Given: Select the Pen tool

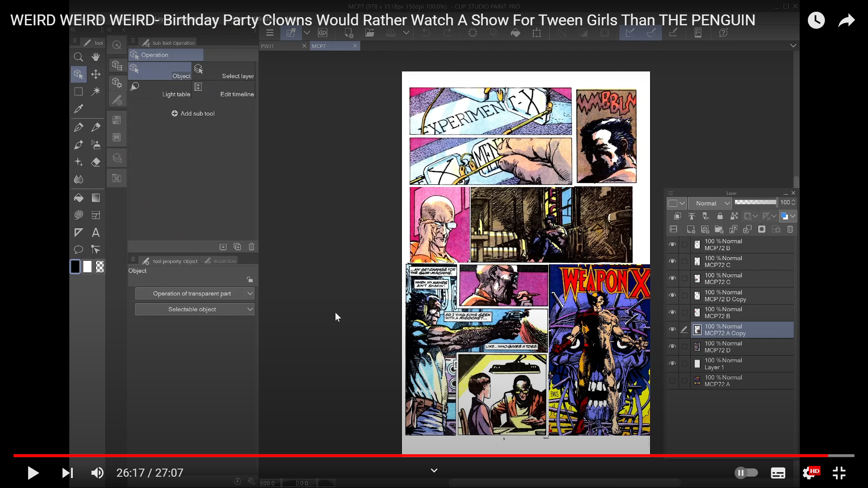Looking at the screenshot, I should click(x=78, y=127).
